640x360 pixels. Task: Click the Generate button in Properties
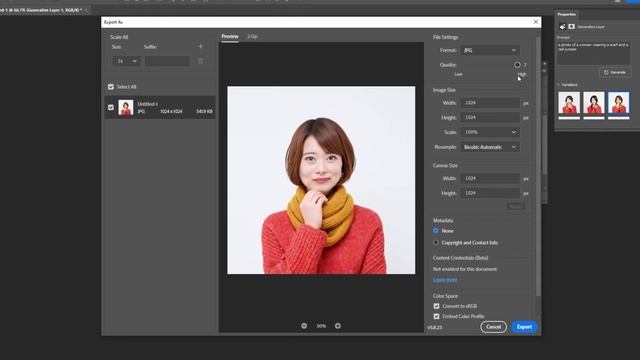point(615,72)
